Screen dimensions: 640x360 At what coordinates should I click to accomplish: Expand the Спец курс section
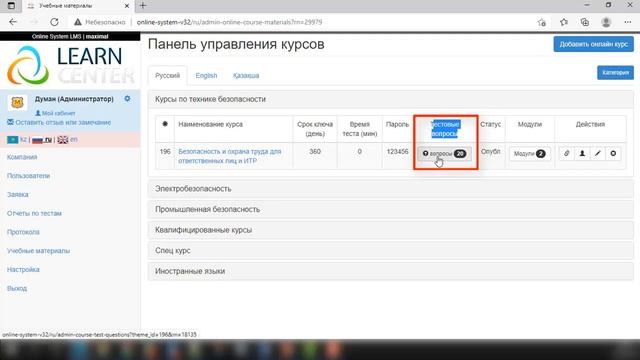point(391,251)
